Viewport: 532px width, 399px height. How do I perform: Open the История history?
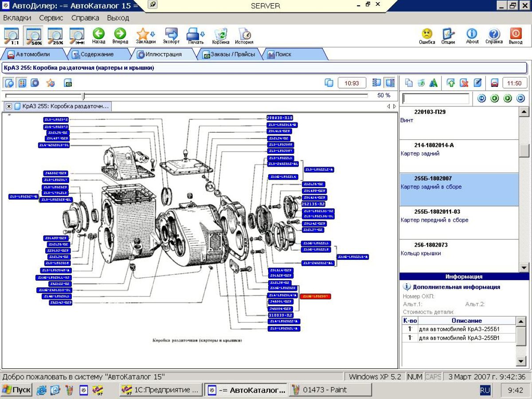(244, 36)
